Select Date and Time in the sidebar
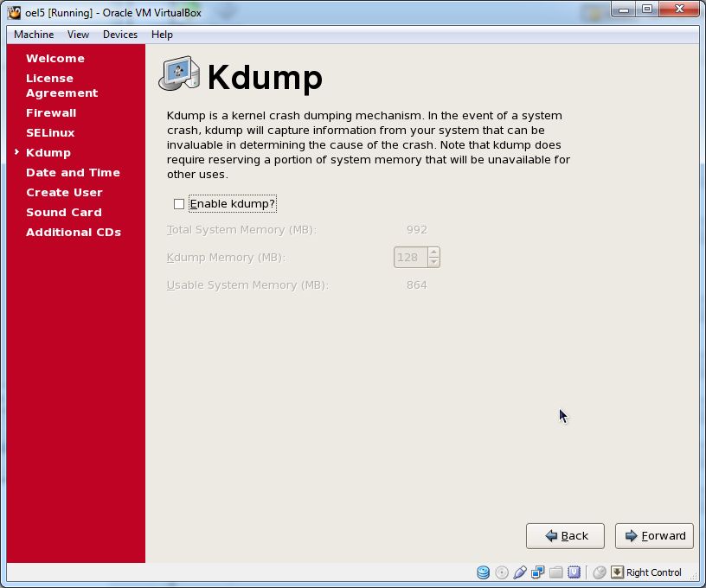 pyautogui.click(x=73, y=173)
